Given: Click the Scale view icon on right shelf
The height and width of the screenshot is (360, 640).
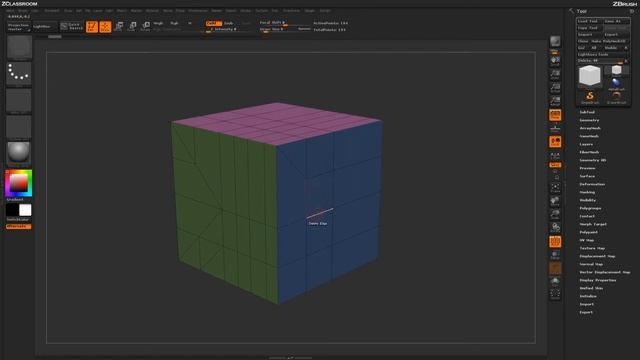Looking at the screenshot, I should pos(555,214).
